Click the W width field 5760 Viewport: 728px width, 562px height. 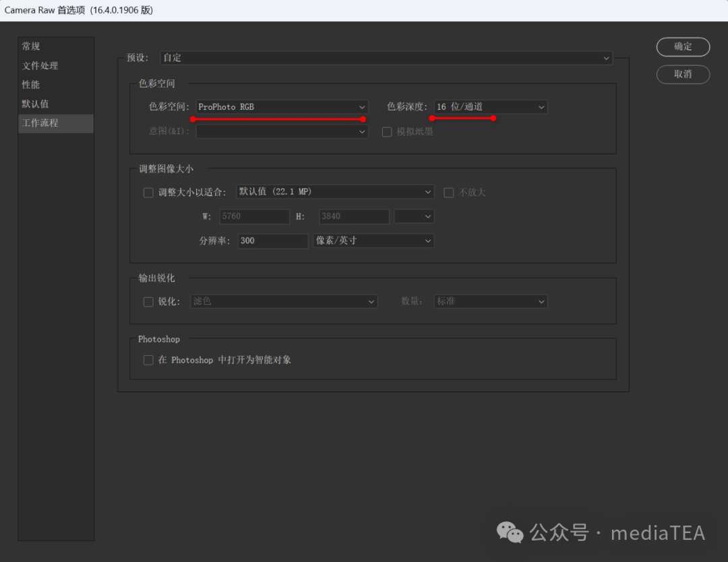click(x=254, y=216)
